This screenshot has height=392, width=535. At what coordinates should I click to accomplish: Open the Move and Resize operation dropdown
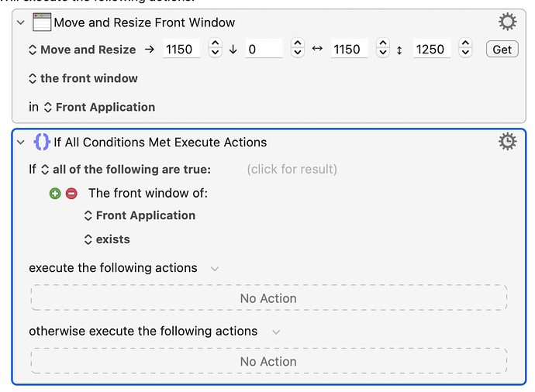click(81, 50)
